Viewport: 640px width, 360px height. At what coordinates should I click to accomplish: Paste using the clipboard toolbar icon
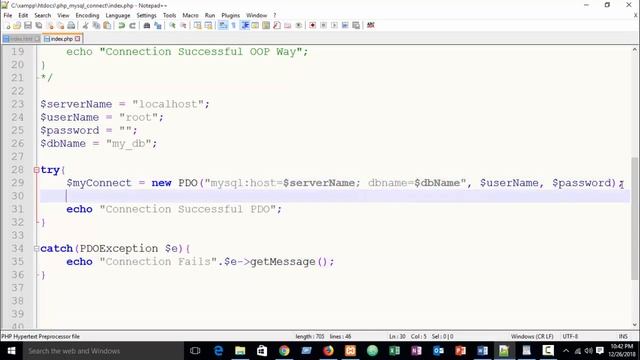pyautogui.click(x=107, y=25)
